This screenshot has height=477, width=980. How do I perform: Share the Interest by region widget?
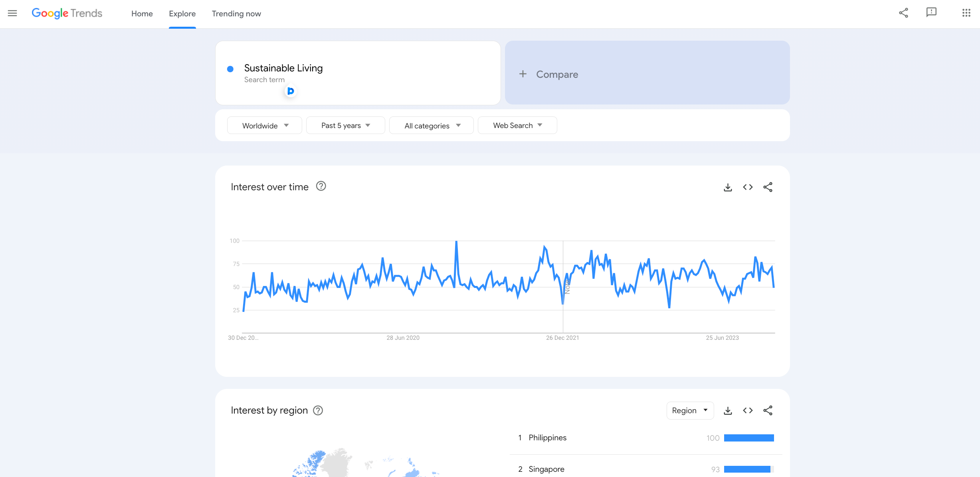[x=768, y=410]
